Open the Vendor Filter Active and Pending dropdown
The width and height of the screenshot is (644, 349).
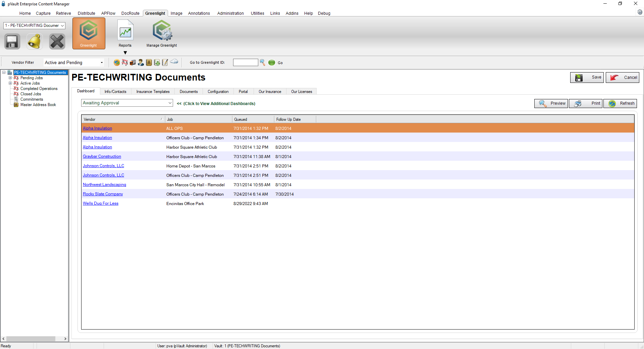(x=74, y=62)
